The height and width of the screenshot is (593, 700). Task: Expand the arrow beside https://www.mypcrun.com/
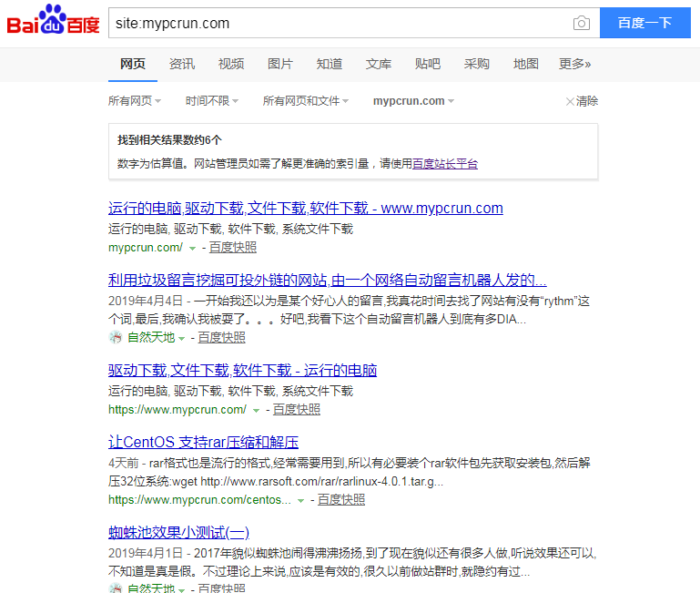[x=256, y=410]
